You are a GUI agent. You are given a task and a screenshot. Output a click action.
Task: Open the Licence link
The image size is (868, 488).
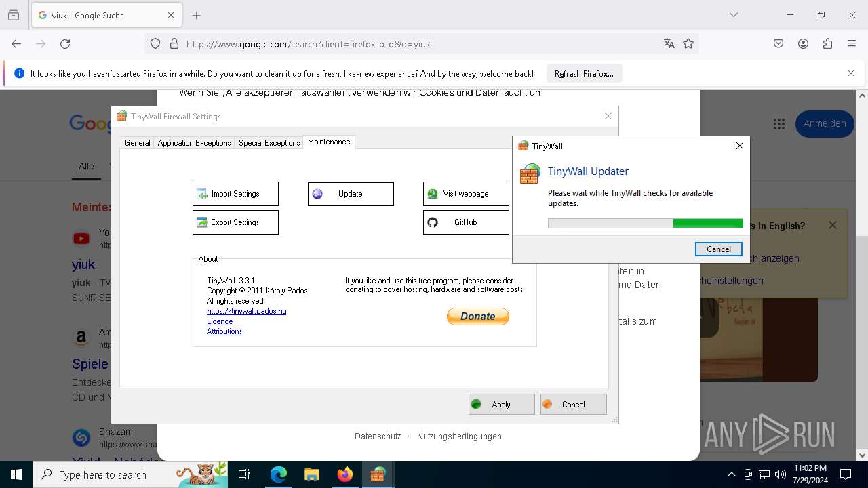tap(220, 321)
